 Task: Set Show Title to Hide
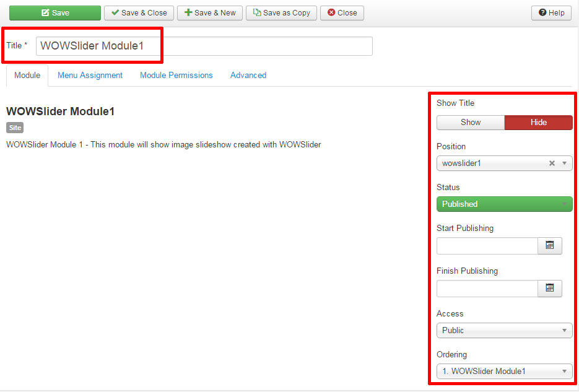pos(538,123)
